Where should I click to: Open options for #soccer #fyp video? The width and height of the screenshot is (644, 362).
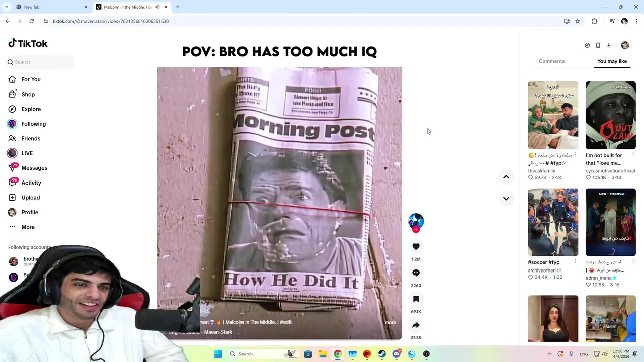[x=576, y=262]
